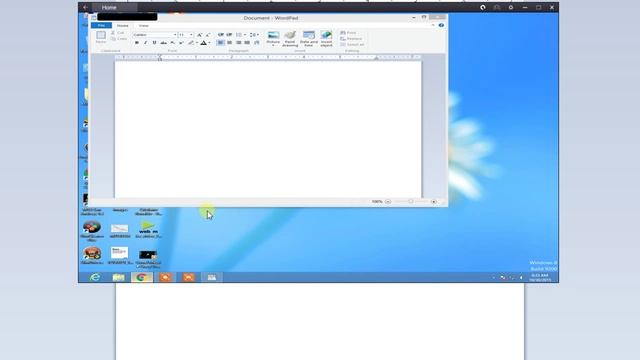Click the back arrow in remote viewer bar

coord(85,7)
